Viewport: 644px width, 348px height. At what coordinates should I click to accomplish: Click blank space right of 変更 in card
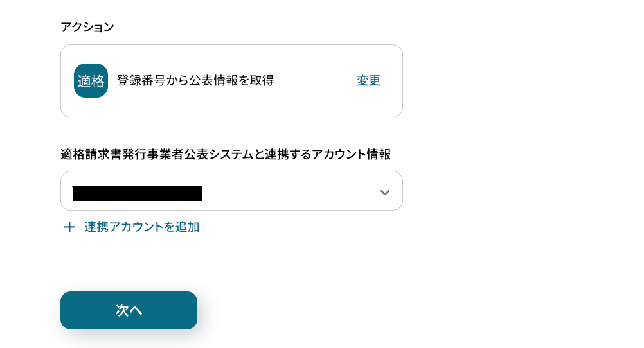click(393, 81)
